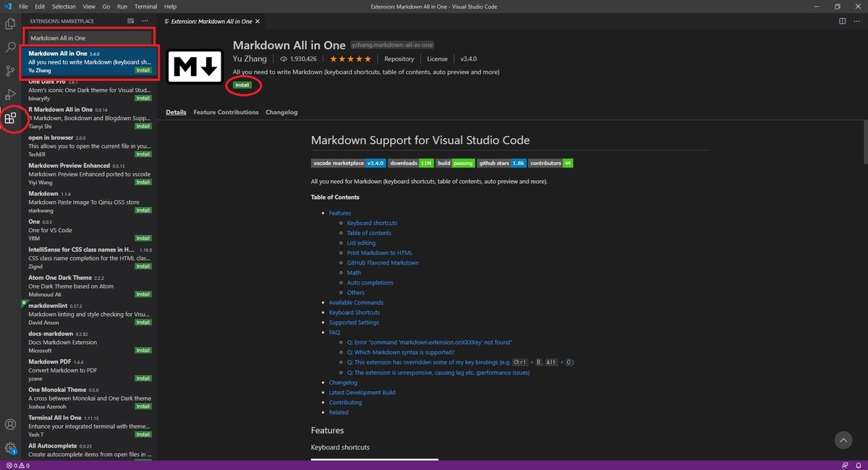Click Install on the extension details page
The height and width of the screenshot is (470, 868).
242,85
